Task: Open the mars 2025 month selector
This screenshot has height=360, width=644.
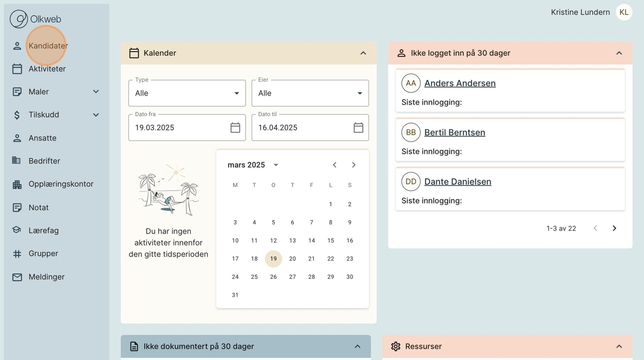Action: coord(253,165)
